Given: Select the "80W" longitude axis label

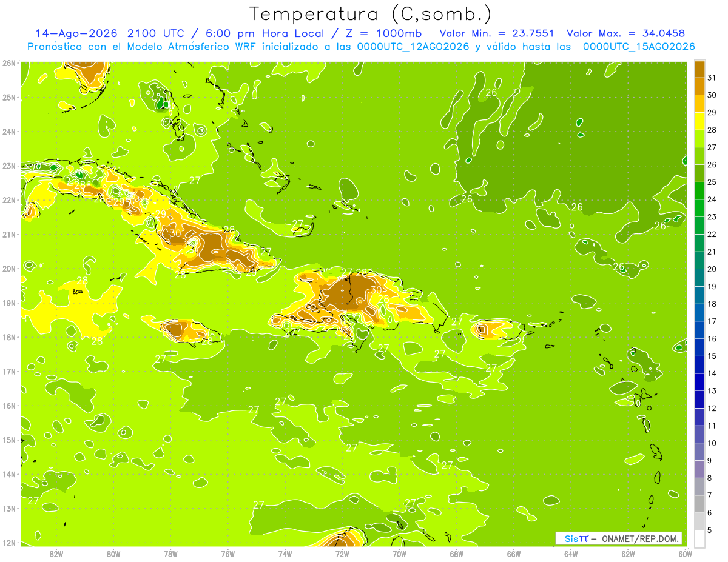Looking at the screenshot, I should click(x=113, y=554).
